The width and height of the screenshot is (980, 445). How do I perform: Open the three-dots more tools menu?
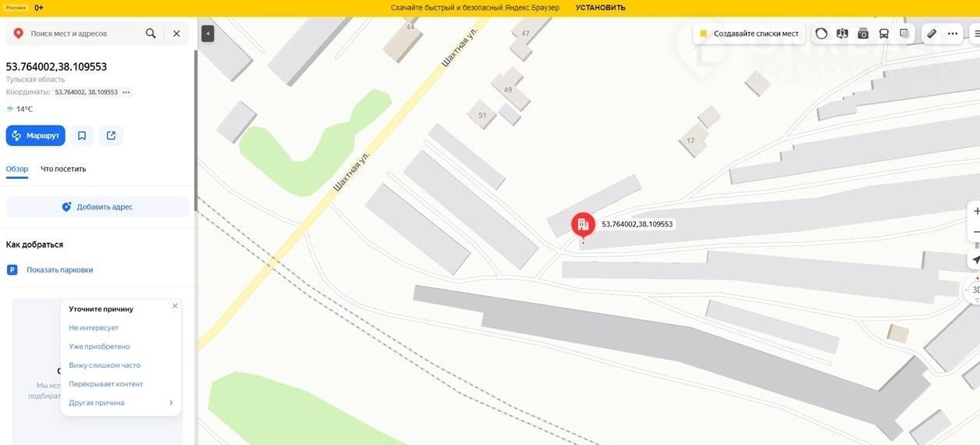click(x=953, y=34)
